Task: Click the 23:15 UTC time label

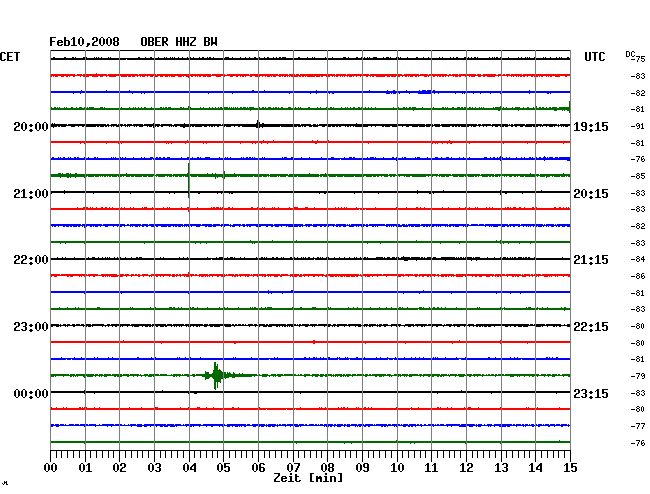Action: (591, 393)
